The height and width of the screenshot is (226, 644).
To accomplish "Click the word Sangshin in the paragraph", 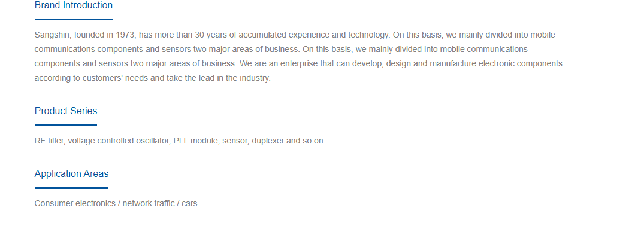I will click(x=52, y=35).
